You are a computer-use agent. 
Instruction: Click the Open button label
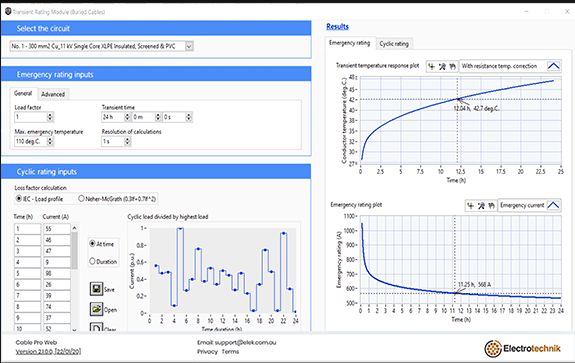pyautogui.click(x=110, y=310)
